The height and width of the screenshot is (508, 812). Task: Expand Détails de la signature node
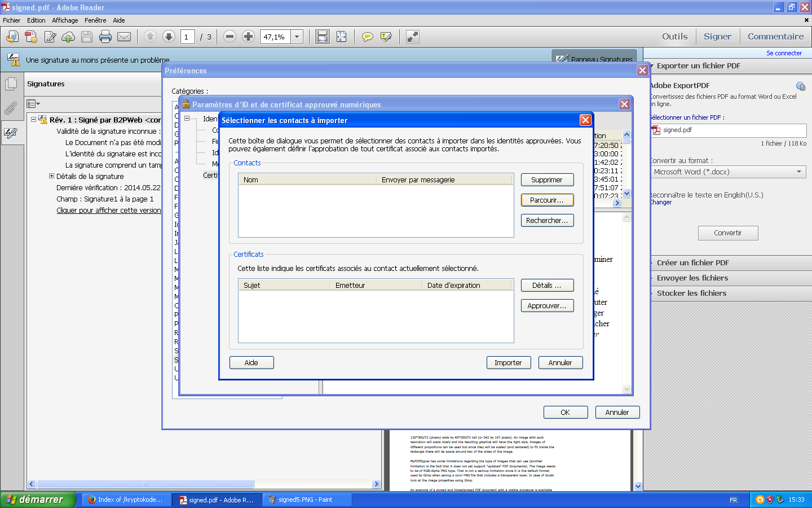click(52, 176)
